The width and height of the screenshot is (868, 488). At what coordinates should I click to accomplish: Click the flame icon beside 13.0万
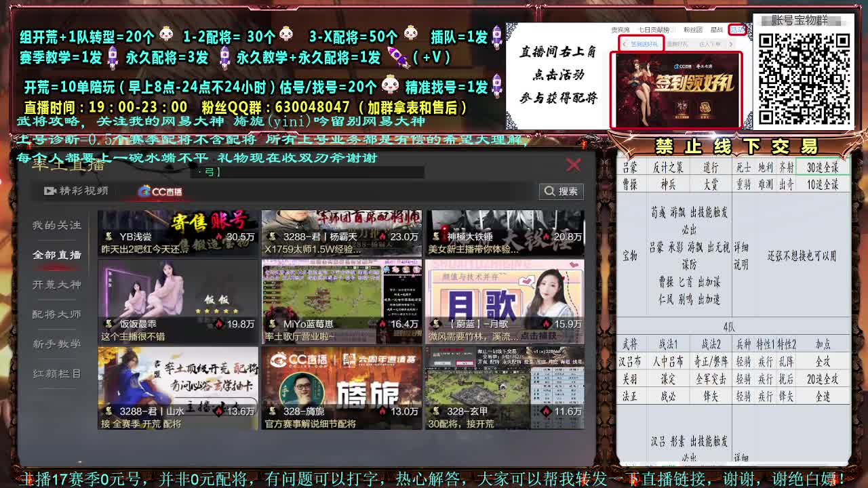(382, 411)
